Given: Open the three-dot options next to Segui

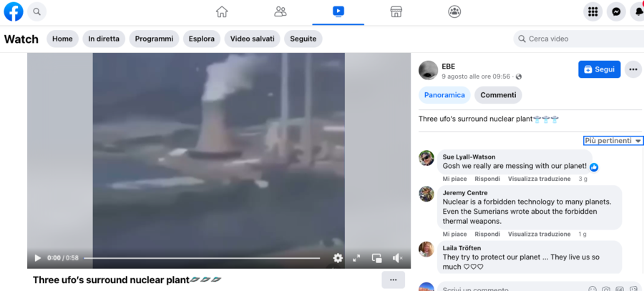Looking at the screenshot, I should (x=633, y=69).
